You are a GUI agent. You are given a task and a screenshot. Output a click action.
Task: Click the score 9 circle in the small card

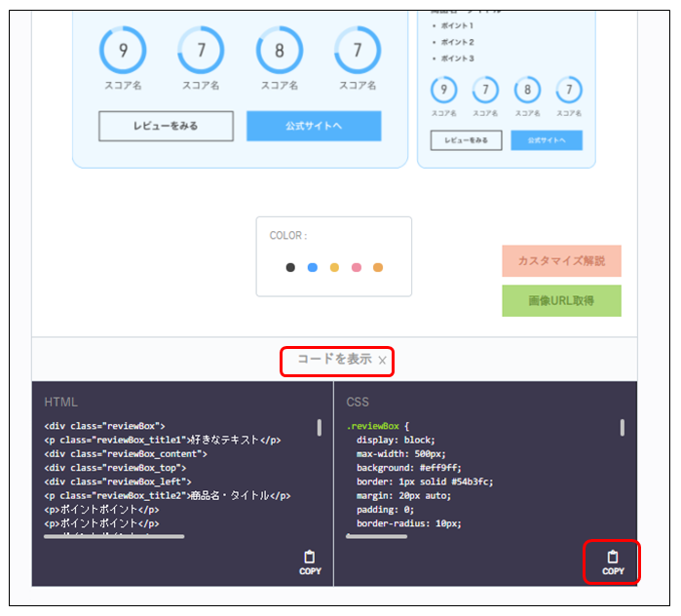tap(443, 90)
